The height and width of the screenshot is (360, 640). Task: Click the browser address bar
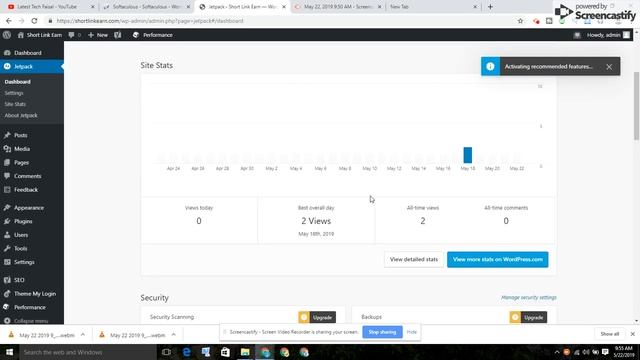coord(282,21)
